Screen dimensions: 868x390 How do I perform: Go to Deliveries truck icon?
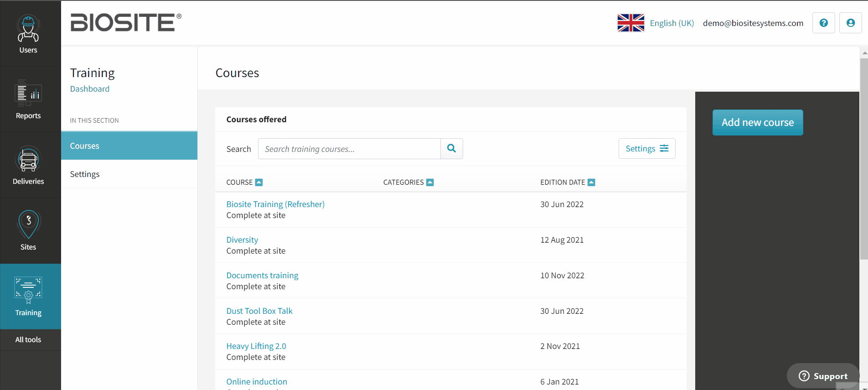(x=28, y=159)
